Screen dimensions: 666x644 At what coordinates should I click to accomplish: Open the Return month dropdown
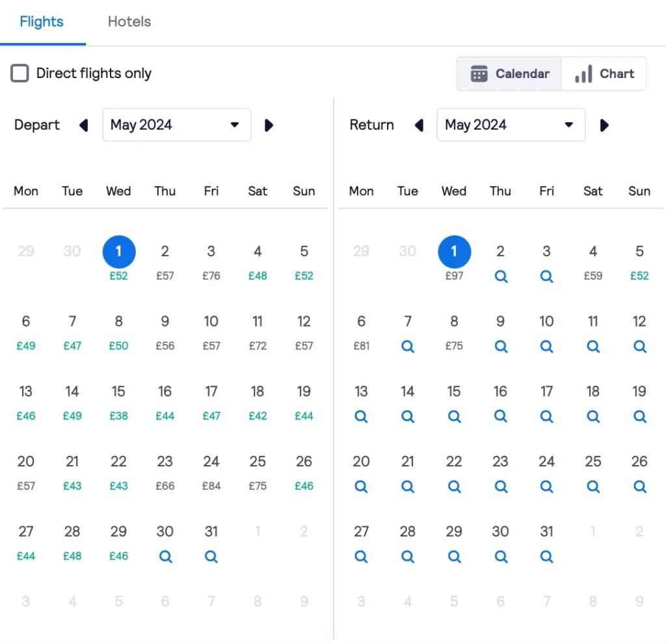[x=511, y=124]
